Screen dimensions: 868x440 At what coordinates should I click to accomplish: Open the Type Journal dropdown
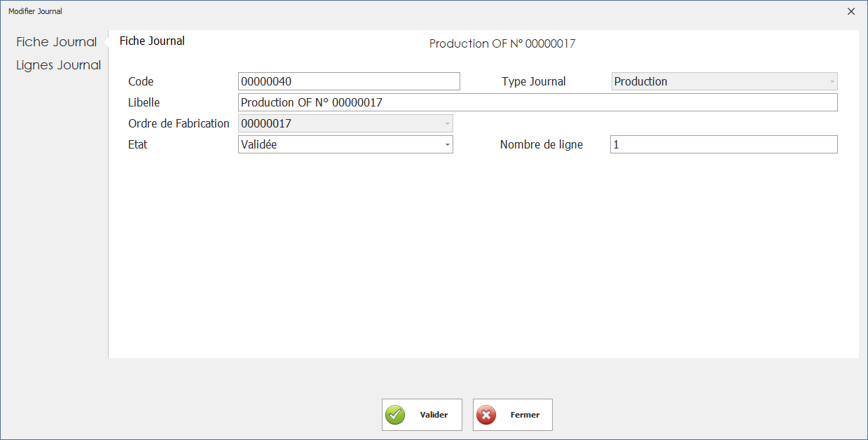(831, 81)
